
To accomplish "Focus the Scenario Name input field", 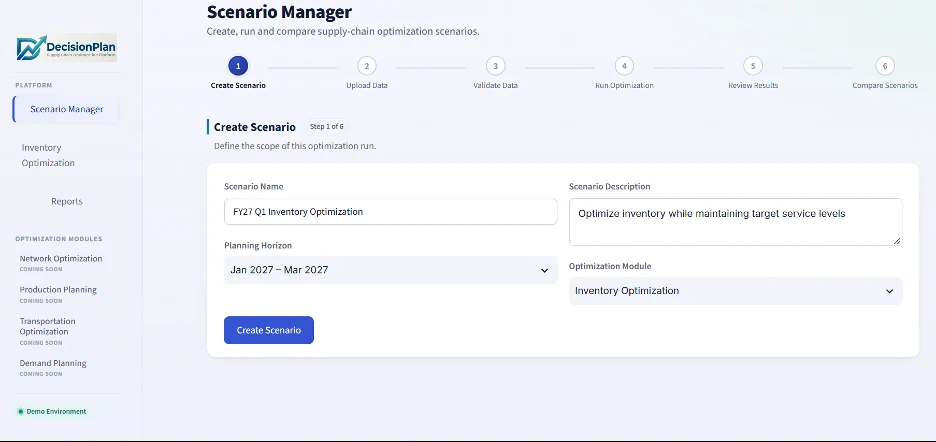I will (x=390, y=211).
